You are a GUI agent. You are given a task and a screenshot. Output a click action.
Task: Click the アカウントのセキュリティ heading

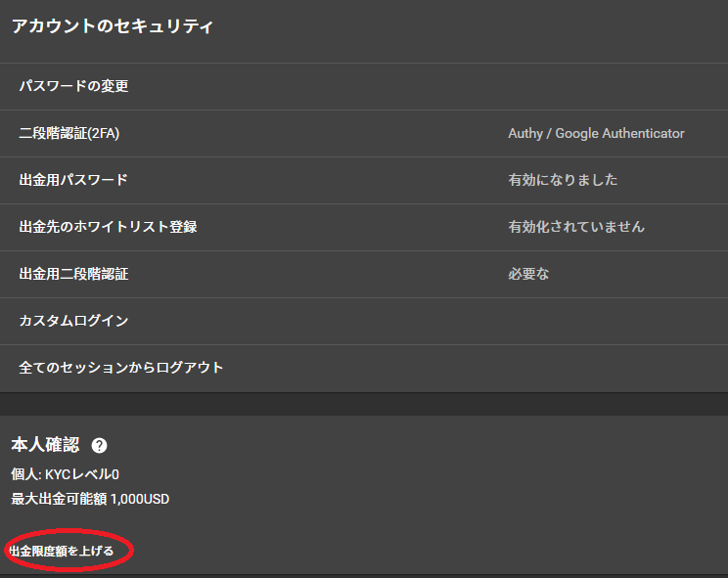(x=112, y=26)
